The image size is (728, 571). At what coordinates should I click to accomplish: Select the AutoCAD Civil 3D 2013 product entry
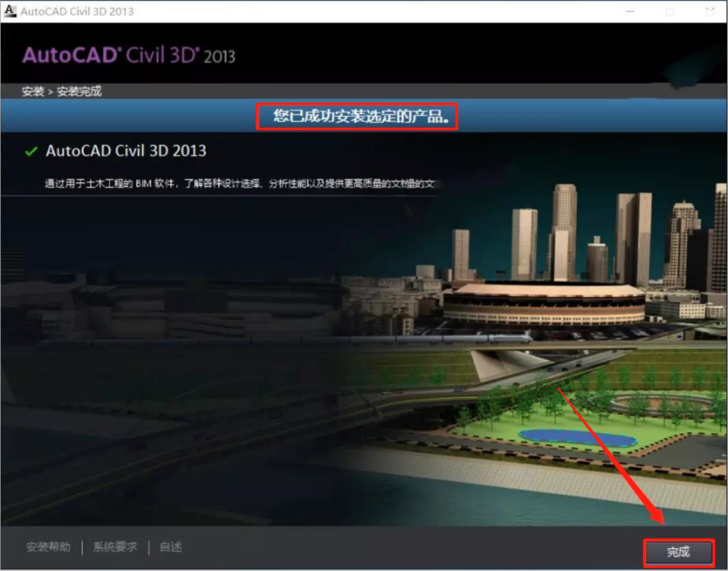pyautogui.click(x=126, y=151)
